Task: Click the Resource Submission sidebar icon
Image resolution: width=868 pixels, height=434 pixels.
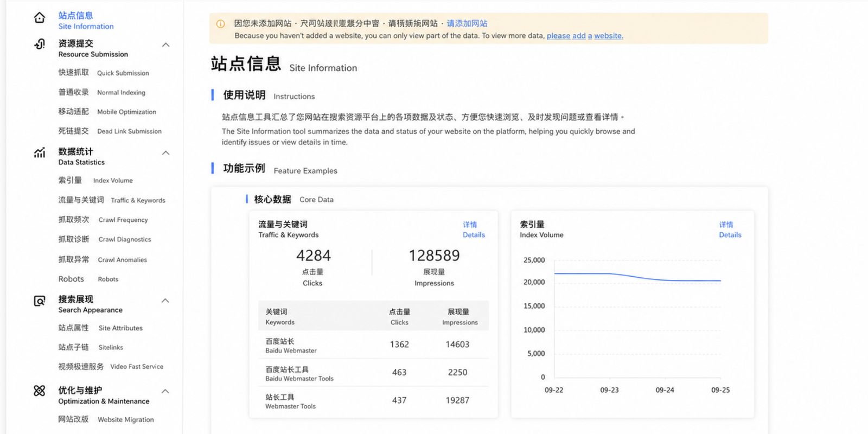Action: (x=40, y=44)
